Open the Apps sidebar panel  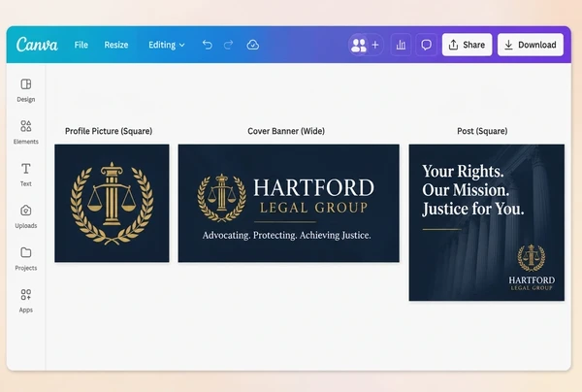coord(26,301)
